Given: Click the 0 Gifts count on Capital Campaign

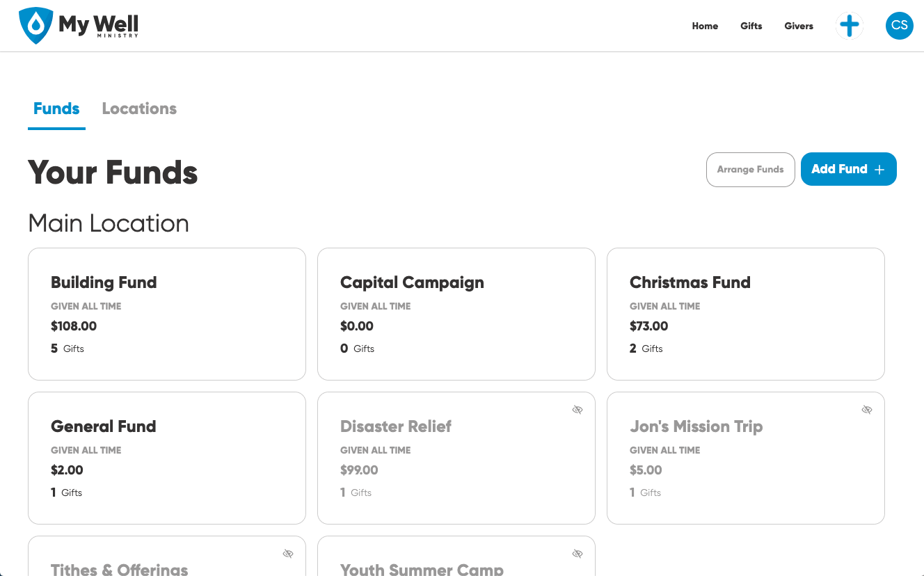Looking at the screenshot, I should (358, 349).
